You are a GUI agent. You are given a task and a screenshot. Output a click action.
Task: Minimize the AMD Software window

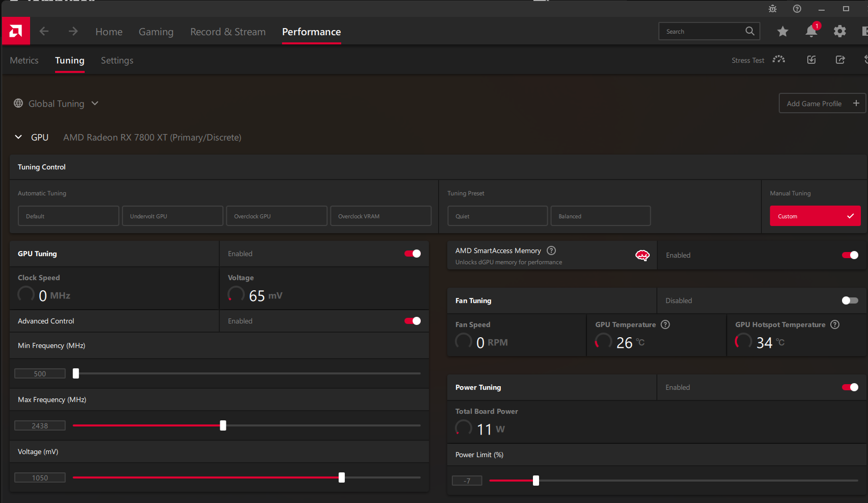click(x=822, y=9)
